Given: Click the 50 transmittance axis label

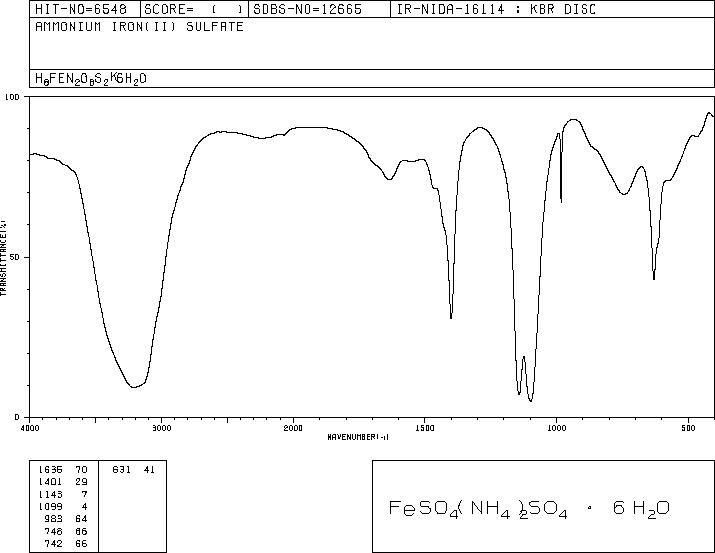Looking at the screenshot, I should 15,258.
